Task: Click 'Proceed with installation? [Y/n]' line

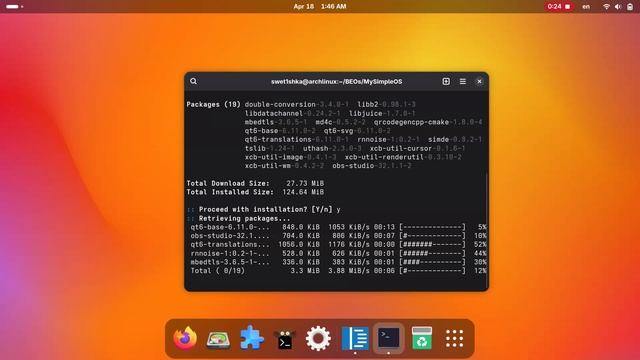Action: (265, 209)
